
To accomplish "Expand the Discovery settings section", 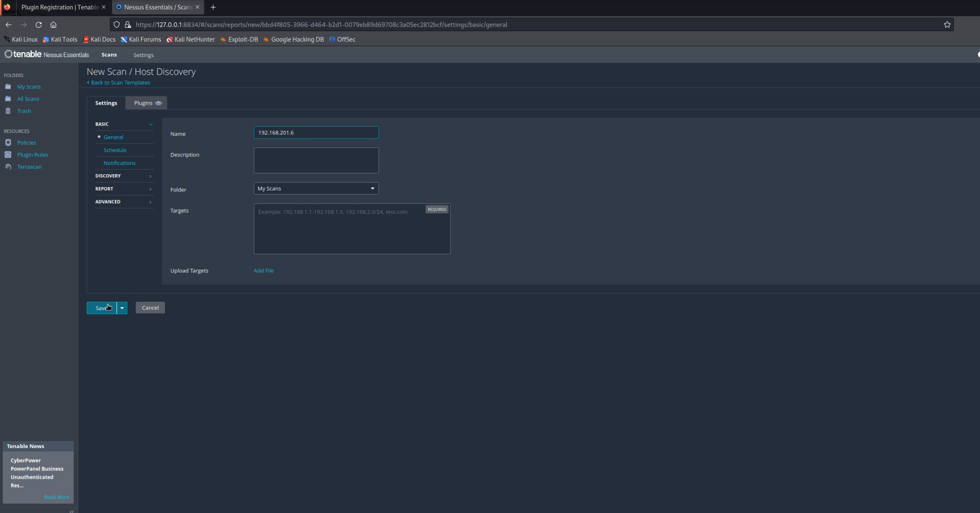I will [124, 176].
